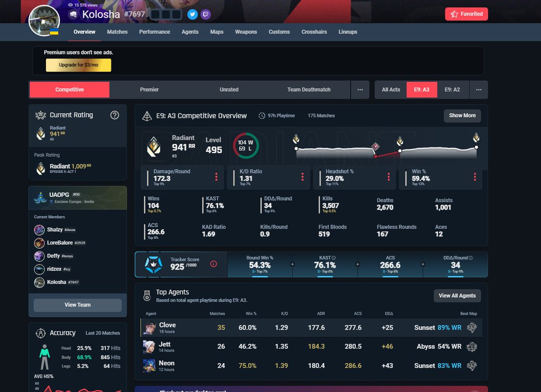Click the Favorited star button

point(466,14)
